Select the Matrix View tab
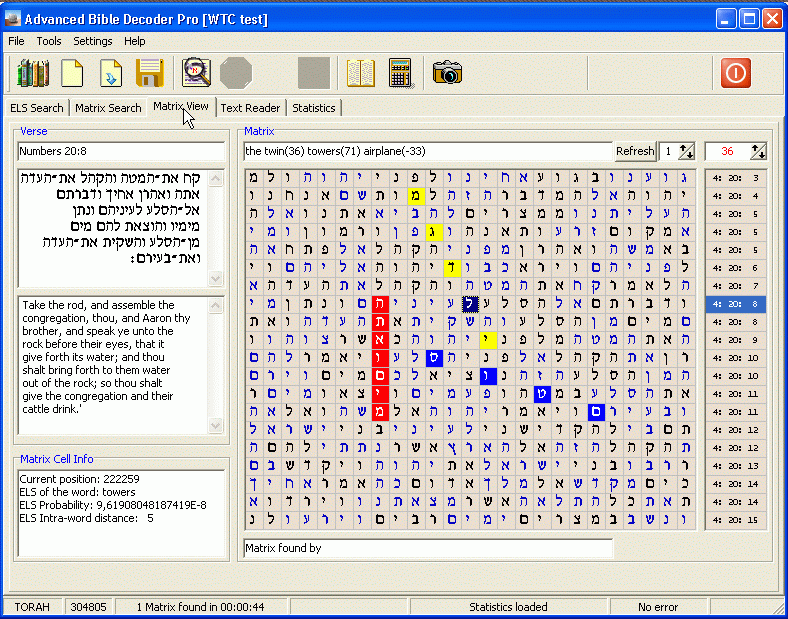 181,107
